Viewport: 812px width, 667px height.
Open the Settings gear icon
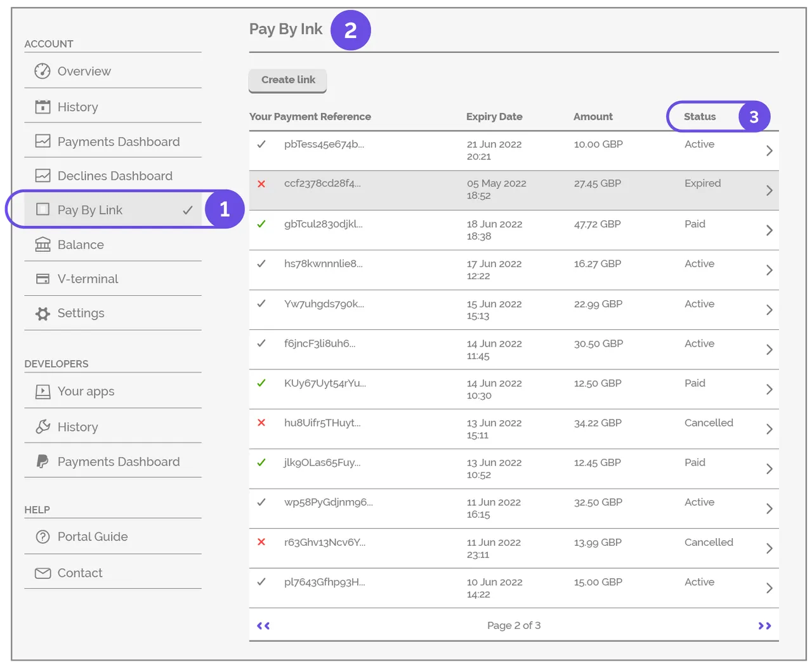tap(43, 313)
